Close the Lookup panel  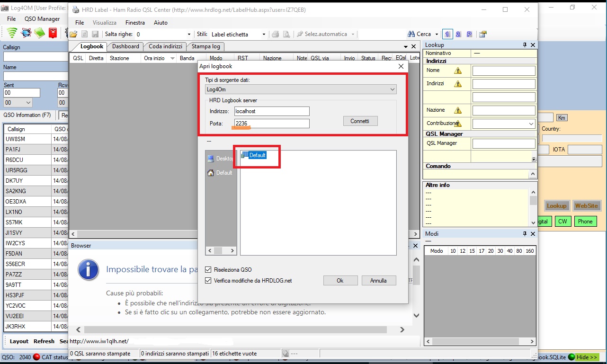(x=533, y=45)
